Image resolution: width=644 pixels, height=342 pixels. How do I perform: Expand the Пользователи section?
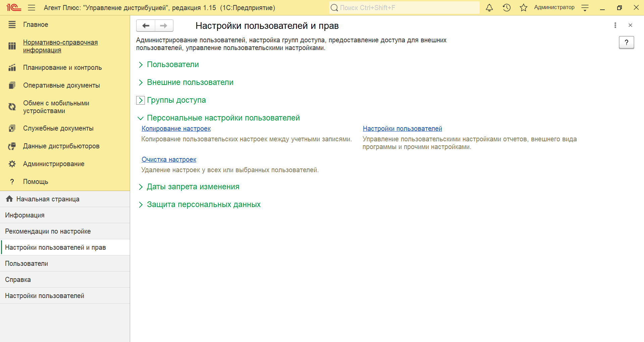click(x=172, y=64)
